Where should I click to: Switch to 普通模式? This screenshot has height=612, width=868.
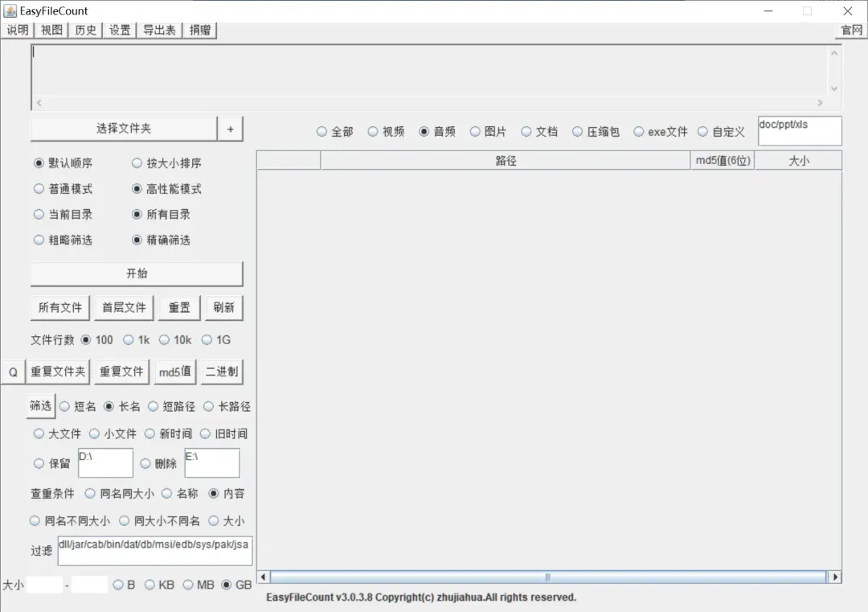point(63,189)
